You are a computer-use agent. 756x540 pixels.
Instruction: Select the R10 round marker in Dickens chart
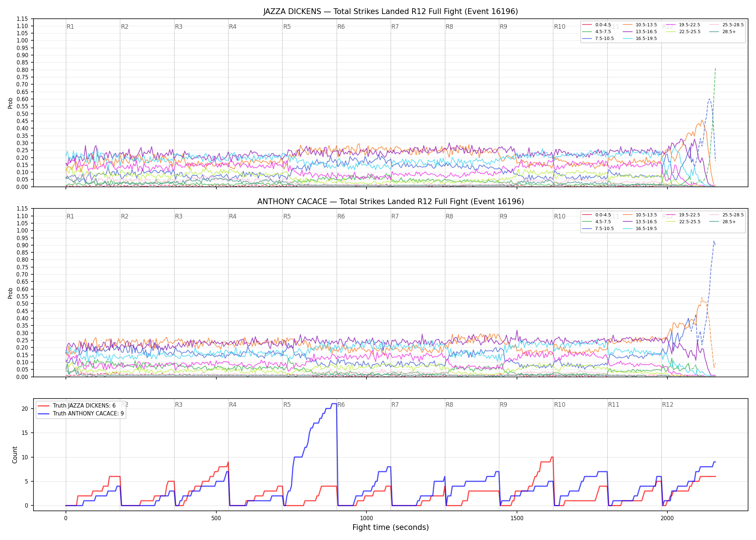(x=559, y=27)
